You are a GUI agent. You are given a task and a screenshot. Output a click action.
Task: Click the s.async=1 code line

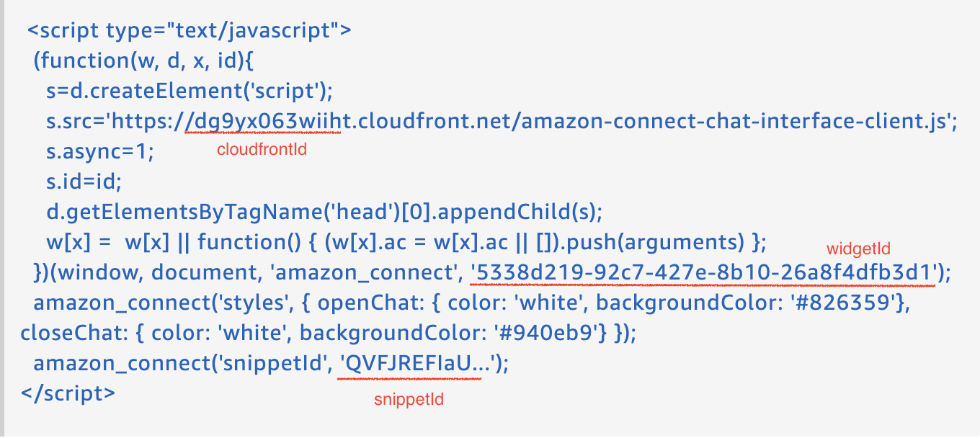[x=100, y=153]
